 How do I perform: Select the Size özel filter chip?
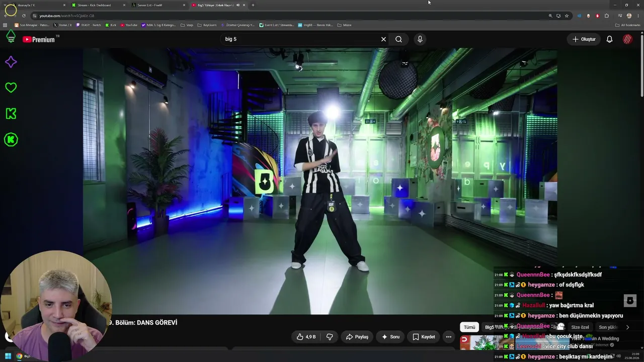coord(580,327)
